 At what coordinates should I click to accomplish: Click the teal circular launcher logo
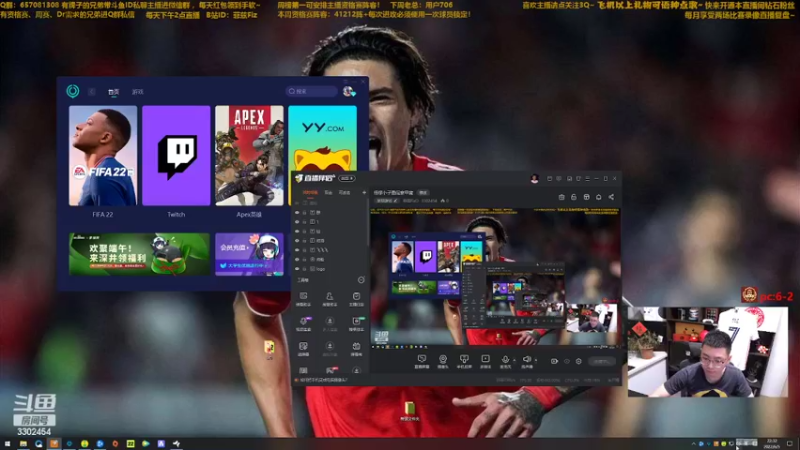(72, 91)
